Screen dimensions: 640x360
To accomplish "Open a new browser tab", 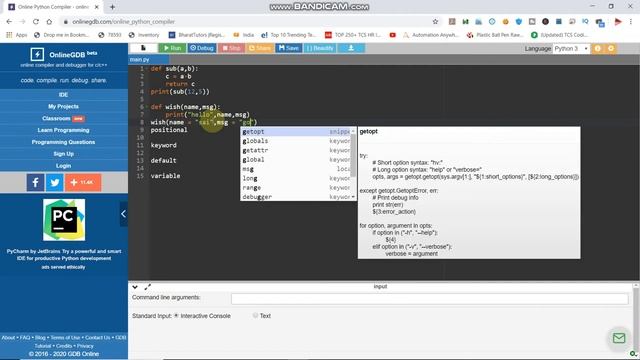I will (x=112, y=7).
